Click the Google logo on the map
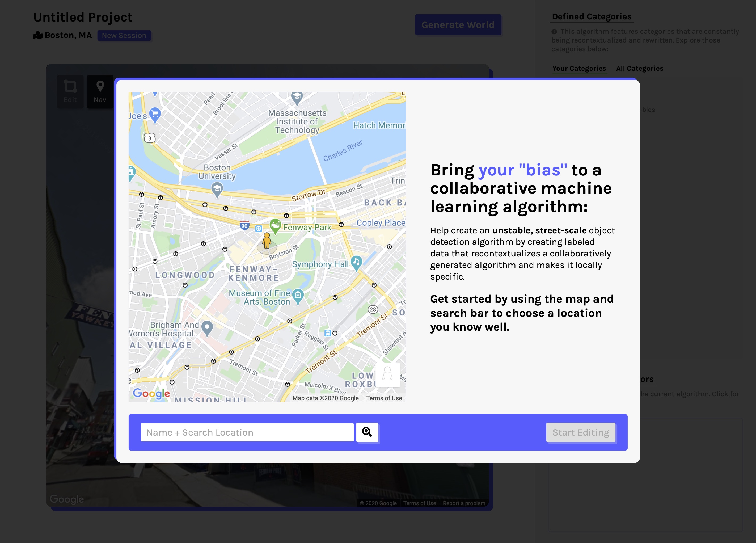 151,393
